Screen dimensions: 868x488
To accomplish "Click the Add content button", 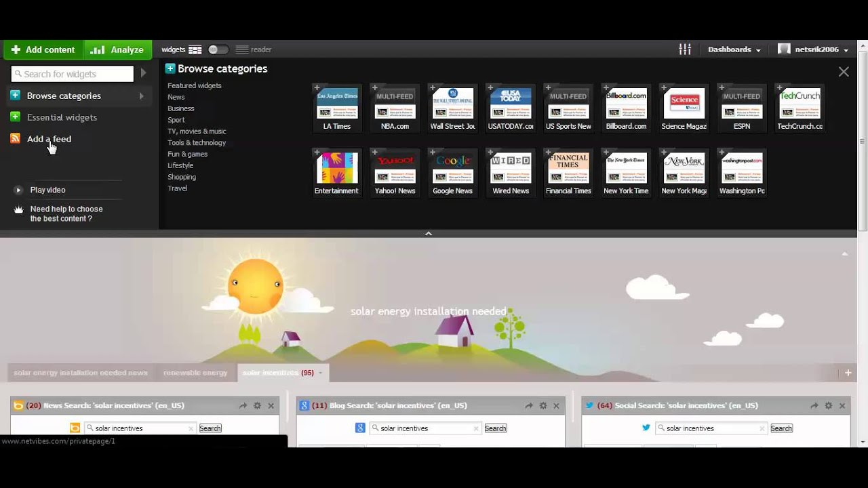I will point(43,49).
